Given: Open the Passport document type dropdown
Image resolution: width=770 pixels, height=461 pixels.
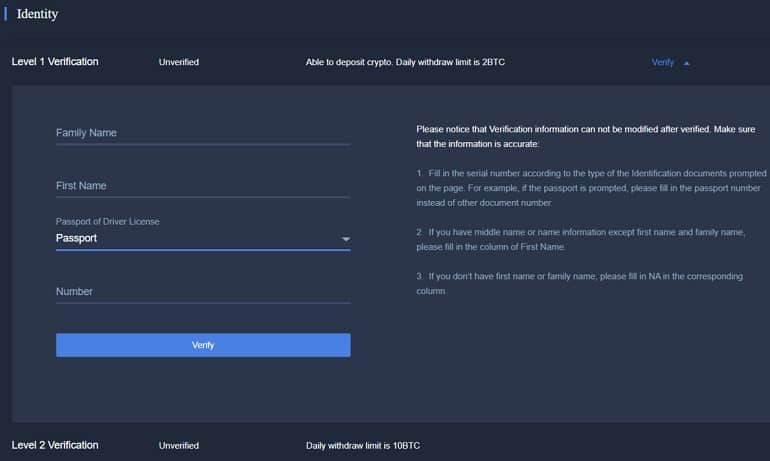Looking at the screenshot, I should point(200,239).
